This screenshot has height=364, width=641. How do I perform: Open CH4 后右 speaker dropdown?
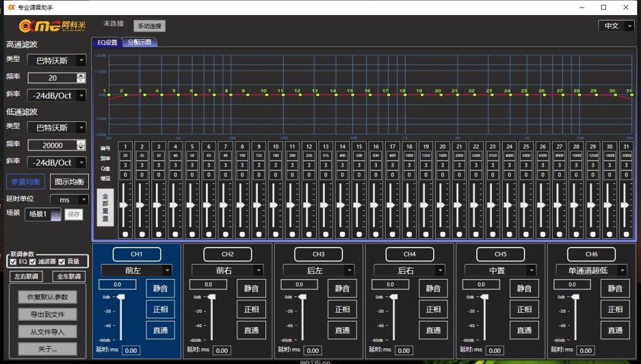(x=409, y=270)
